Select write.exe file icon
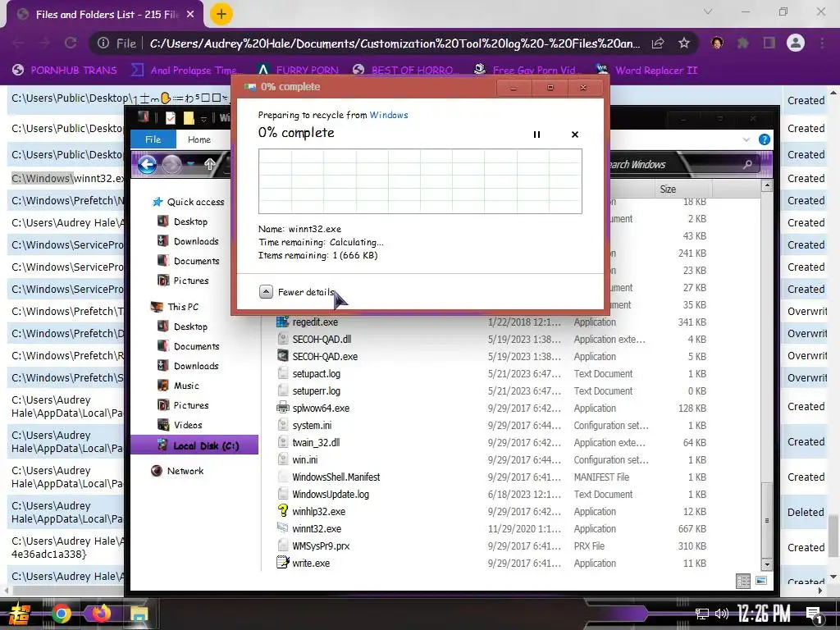This screenshot has height=630, width=840. 283,563
